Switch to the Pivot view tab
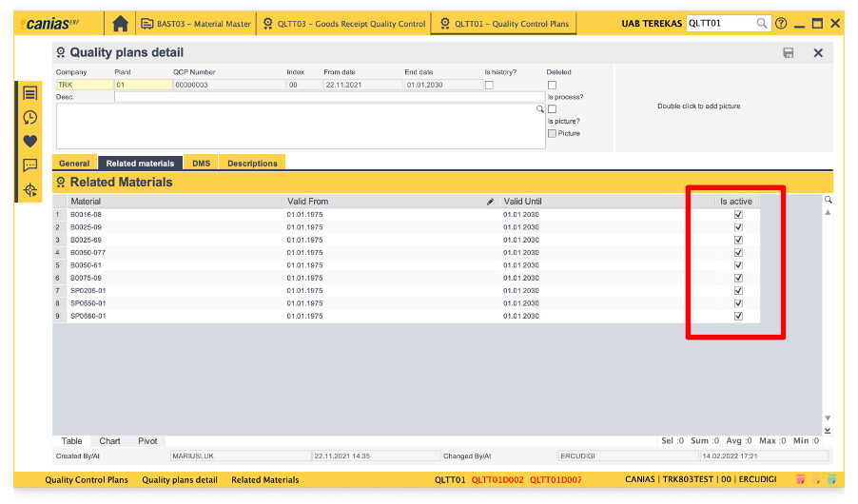This screenshot has height=504, width=858. click(x=147, y=441)
